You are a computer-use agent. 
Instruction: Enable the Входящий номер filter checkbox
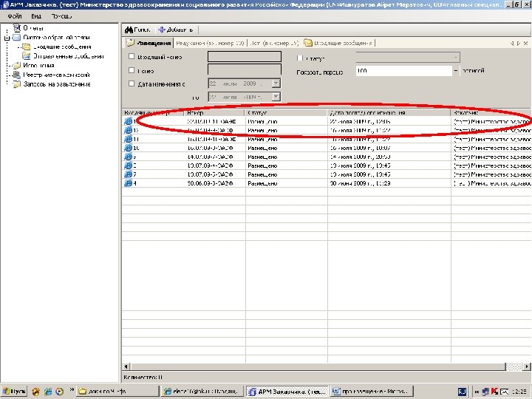click(132, 57)
